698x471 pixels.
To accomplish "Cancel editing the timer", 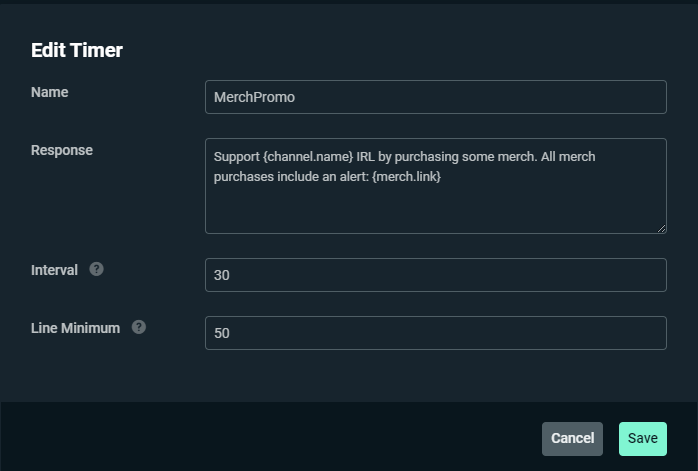I will (x=572, y=439).
